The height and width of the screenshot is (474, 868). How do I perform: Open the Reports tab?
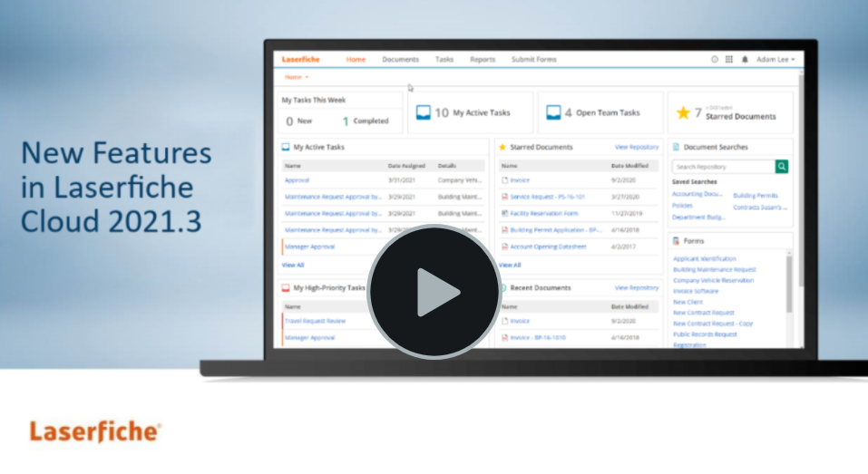(483, 59)
